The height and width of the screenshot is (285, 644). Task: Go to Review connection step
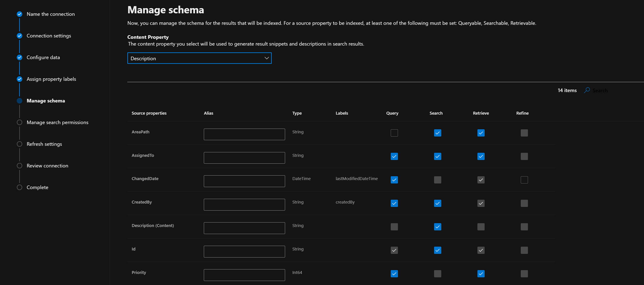(47, 166)
